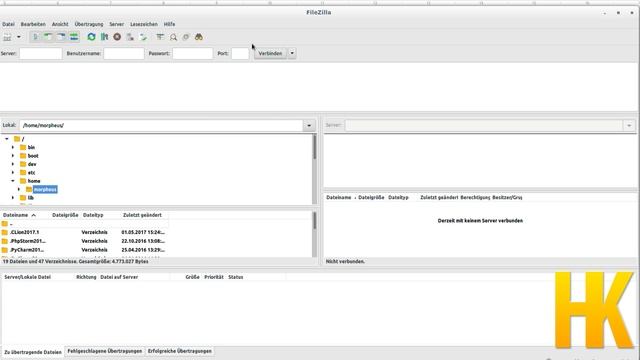Toggle synchronized browsing icon

186,37
